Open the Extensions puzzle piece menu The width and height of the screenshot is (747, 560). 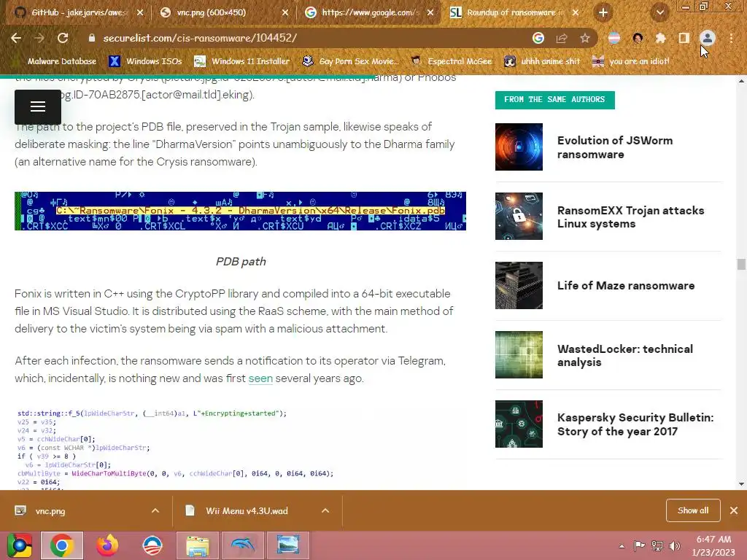point(660,38)
